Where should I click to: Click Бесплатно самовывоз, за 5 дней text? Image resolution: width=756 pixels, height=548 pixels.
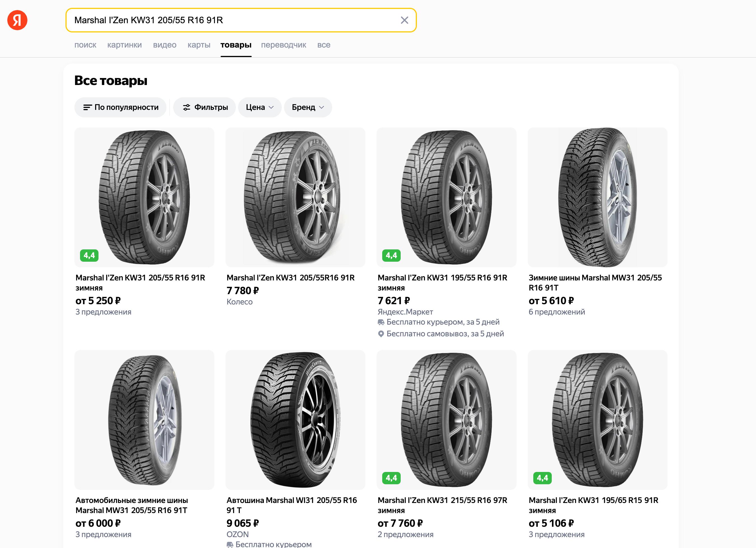point(445,334)
